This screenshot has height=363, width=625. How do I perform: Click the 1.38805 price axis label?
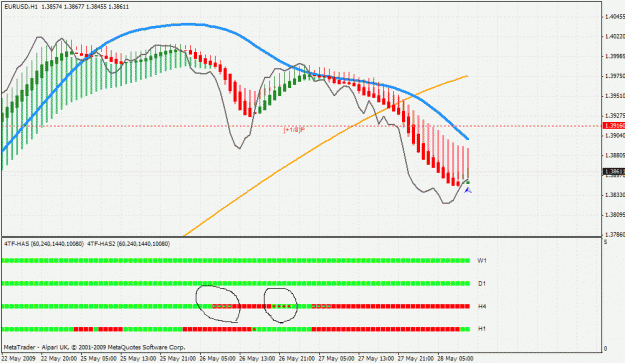coord(615,155)
